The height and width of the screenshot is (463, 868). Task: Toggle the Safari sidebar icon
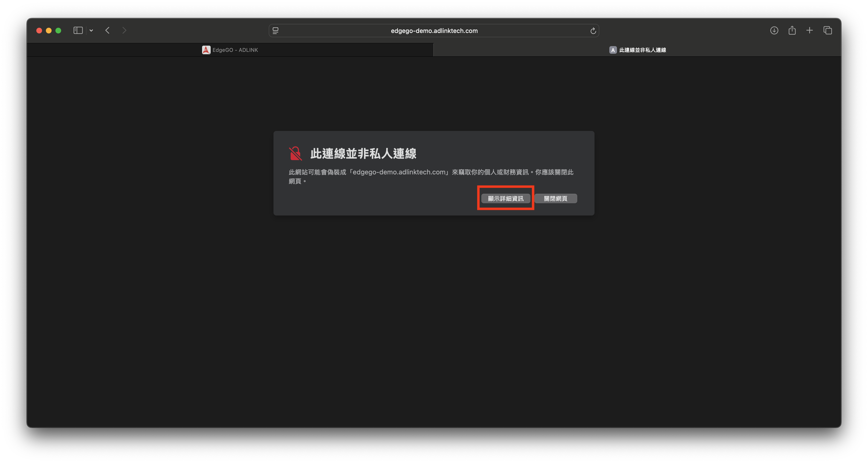[x=78, y=31]
